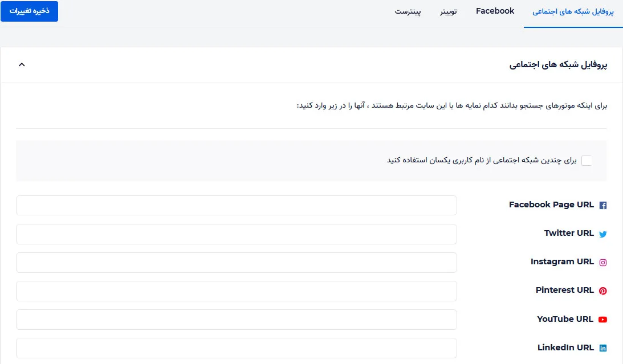Click the YouTube URL label
This screenshot has width=623, height=364.
coord(565,319)
